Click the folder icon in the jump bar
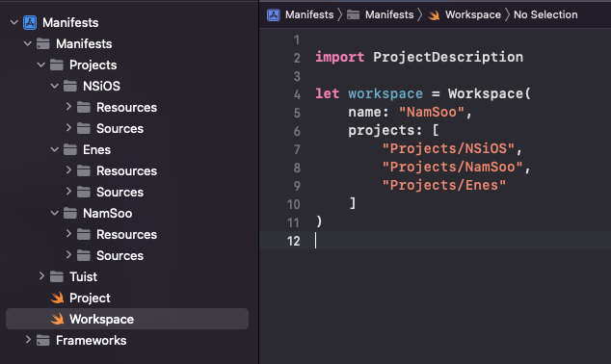This screenshot has width=611, height=364. tap(353, 14)
